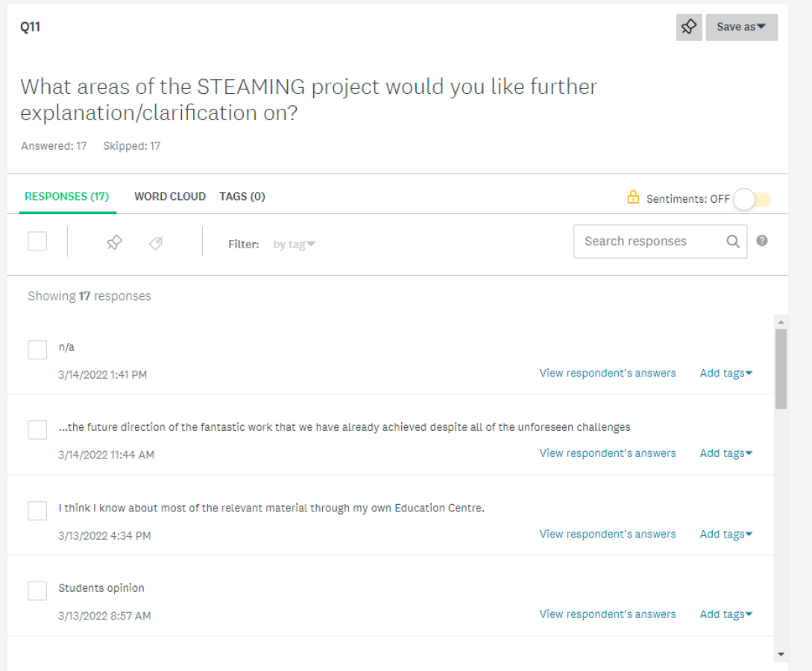Open the help question mark icon
Screen dimensions: 812x671
[762, 241]
